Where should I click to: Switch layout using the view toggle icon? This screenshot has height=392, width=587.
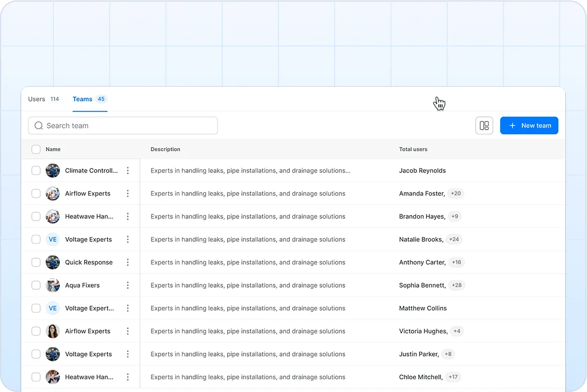(x=484, y=126)
